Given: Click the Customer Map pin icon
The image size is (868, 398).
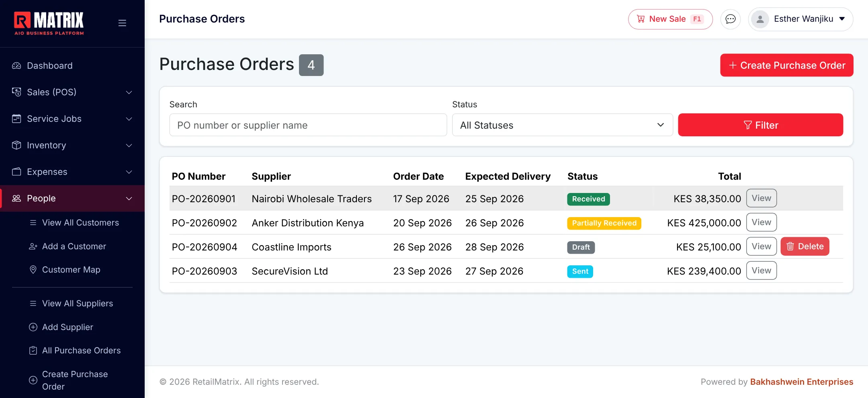Looking at the screenshot, I should pos(33,270).
